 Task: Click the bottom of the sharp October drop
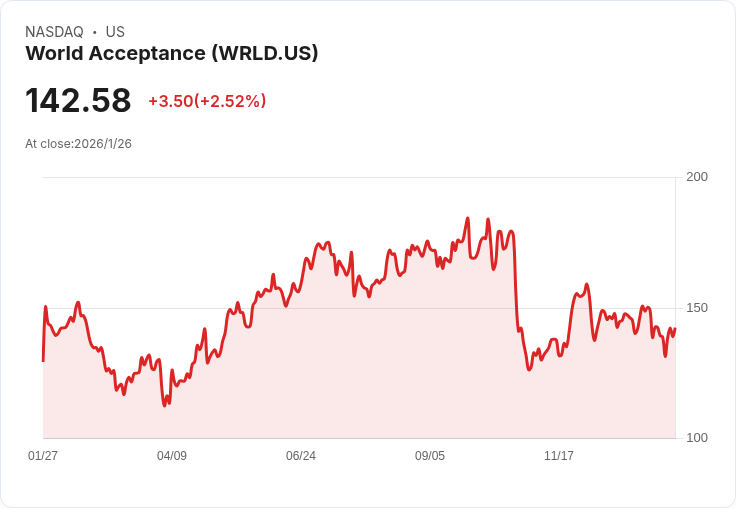click(529, 370)
